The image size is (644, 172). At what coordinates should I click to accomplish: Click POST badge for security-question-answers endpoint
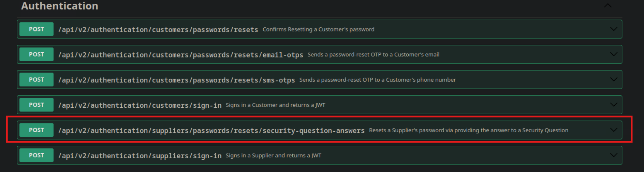[36, 130]
